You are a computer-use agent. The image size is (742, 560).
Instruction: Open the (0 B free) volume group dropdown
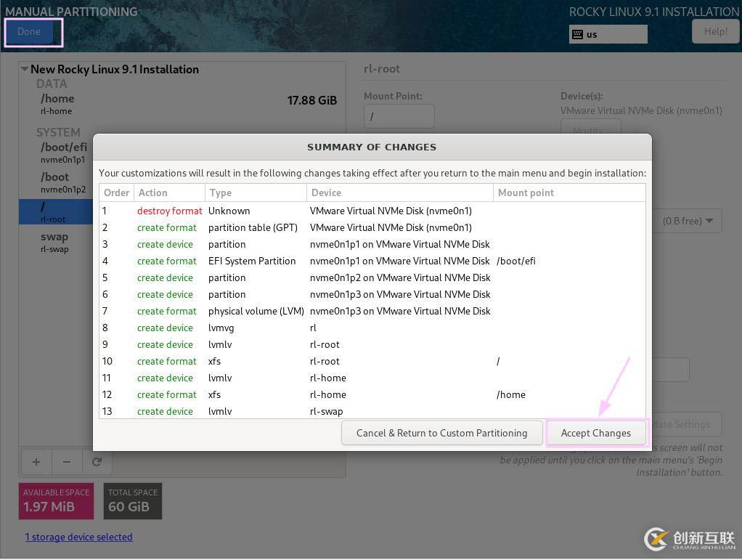click(687, 221)
